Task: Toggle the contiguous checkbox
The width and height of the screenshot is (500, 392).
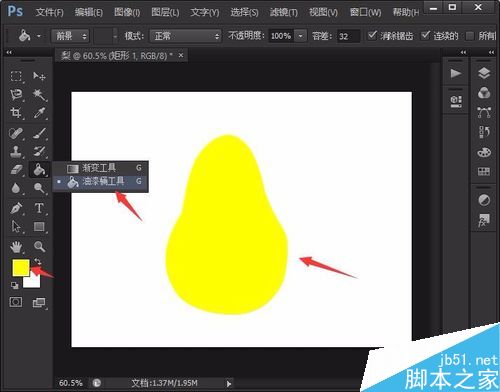Action: point(425,35)
